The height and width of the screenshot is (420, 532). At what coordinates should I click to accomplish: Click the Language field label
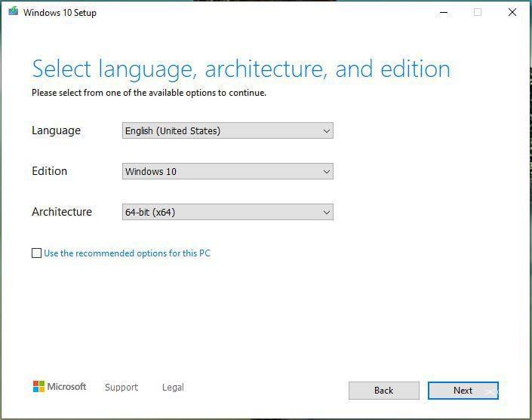pos(56,130)
